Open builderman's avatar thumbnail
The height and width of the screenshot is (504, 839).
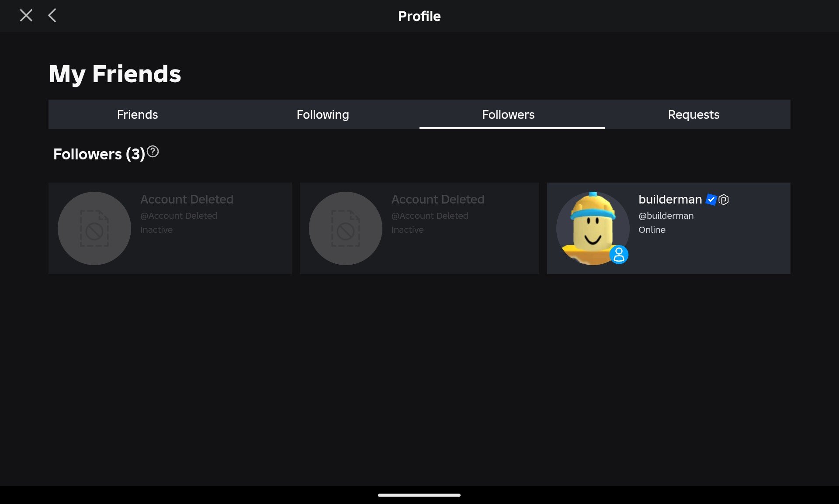[593, 228]
